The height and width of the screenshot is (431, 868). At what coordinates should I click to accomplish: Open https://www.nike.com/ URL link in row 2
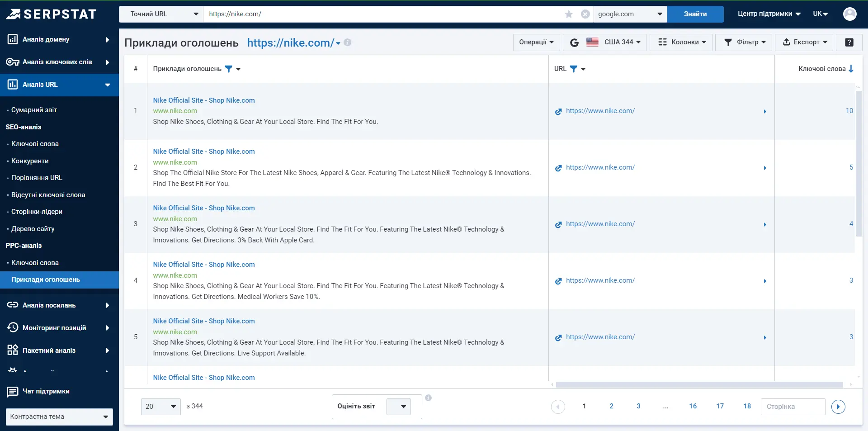pos(600,167)
